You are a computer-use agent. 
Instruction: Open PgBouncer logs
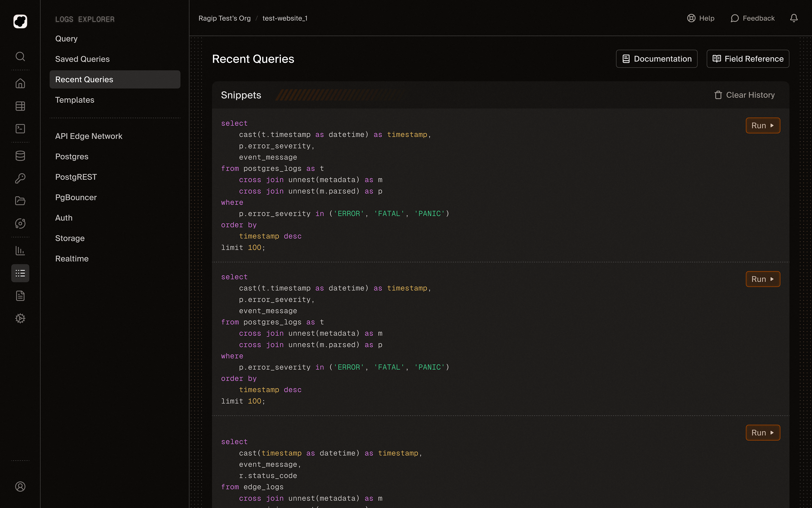pos(115,197)
